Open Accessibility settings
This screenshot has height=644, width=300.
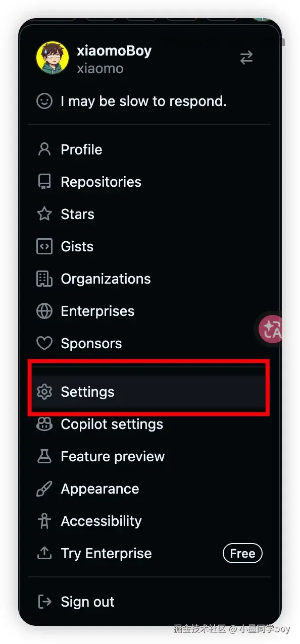coord(149,521)
